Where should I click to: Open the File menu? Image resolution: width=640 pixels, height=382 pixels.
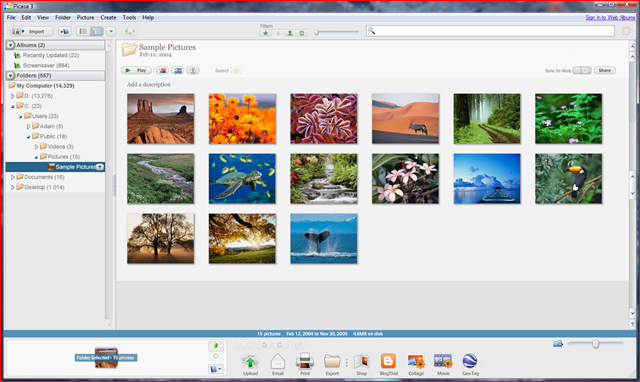[11, 18]
